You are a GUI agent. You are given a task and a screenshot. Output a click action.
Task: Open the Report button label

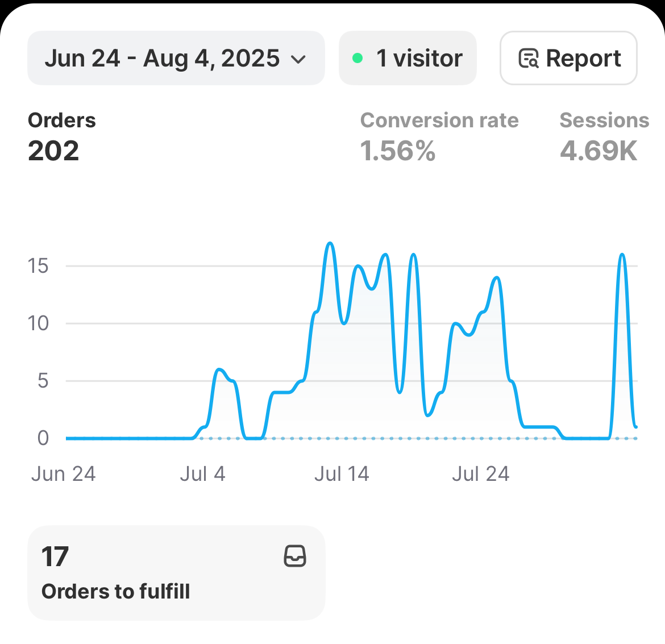click(x=583, y=59)
